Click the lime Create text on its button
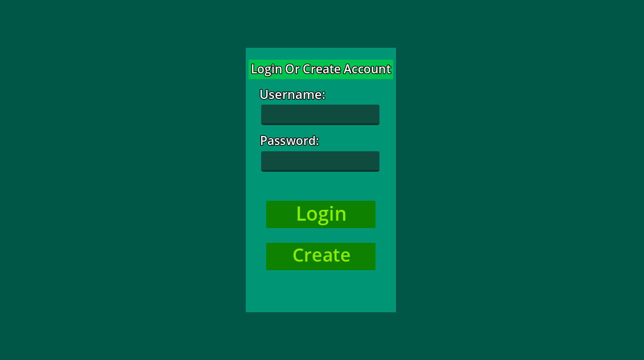The width and height of the screenshot is (644, 360). (321, 255)
